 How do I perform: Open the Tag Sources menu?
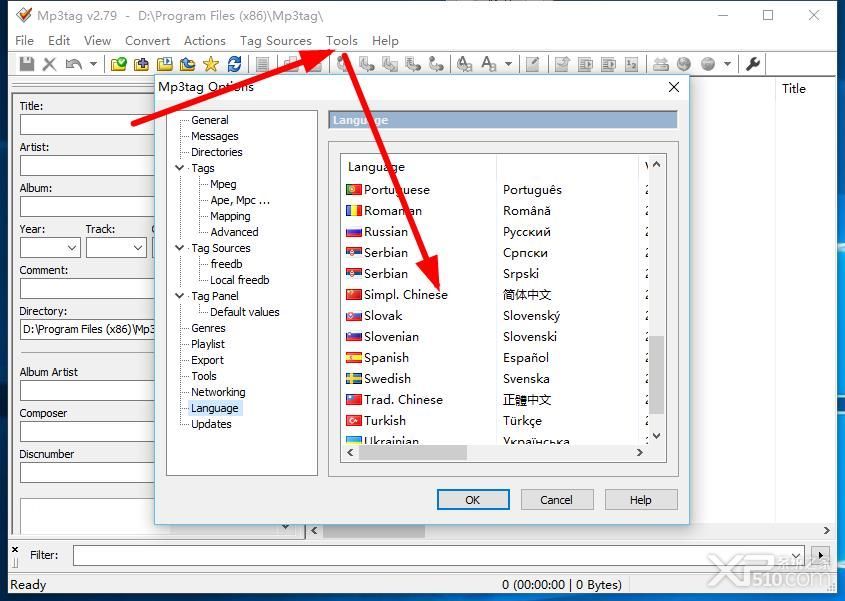point(275,40)
